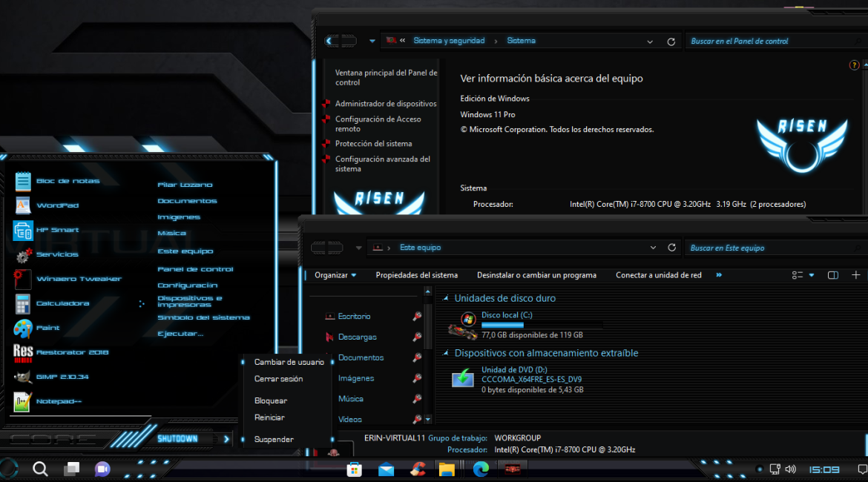Open Administrador de dispositivos link
The height and width of the screenshot is (482, 868).
pos(385,104)
